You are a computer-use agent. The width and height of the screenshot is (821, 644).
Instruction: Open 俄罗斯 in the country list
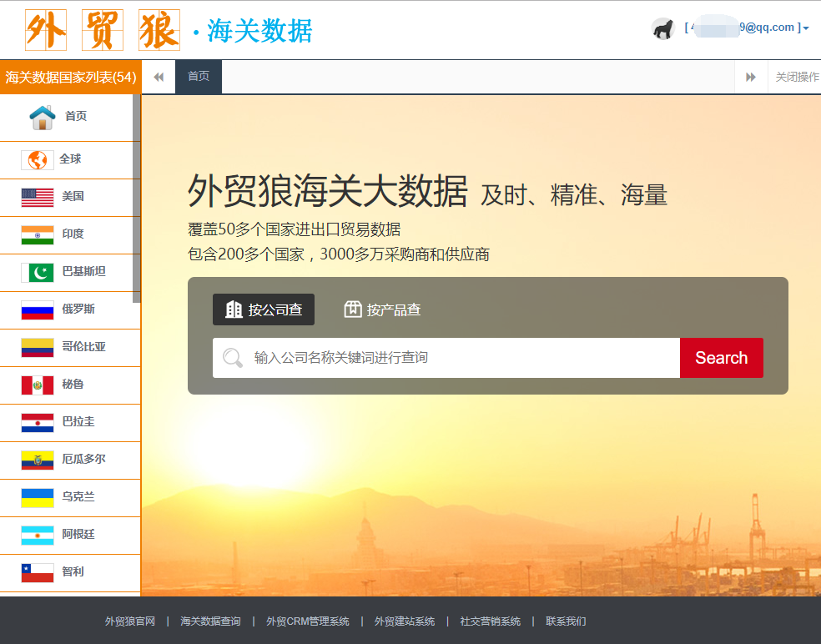tap(70, 310)
